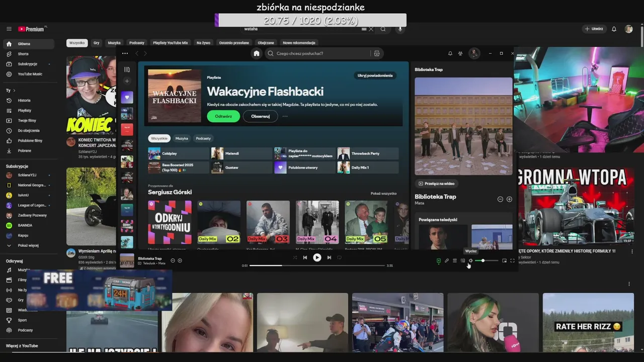
Task: Toggle repeat in Spotify player
Action: click(x=339, y=257)
